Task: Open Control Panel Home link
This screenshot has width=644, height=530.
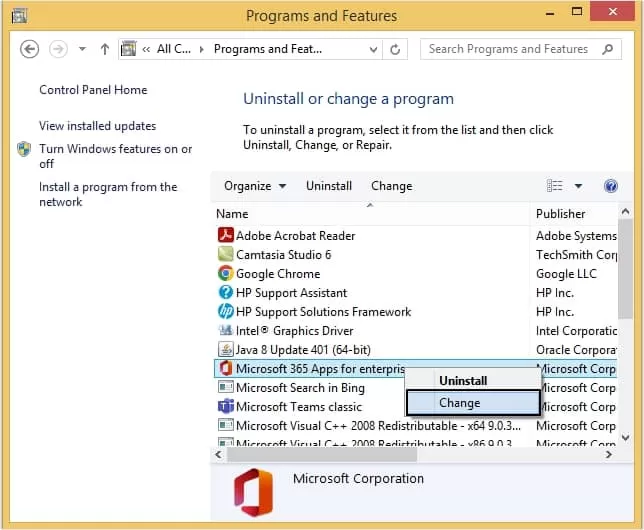Action: click(93, 90)
